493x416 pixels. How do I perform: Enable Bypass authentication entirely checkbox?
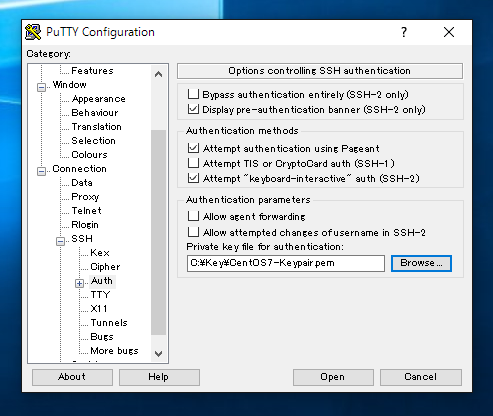tap(193, 94)
